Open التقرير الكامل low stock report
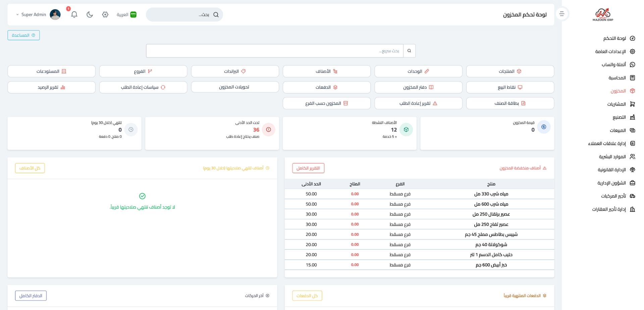The width and height of the screenshot is (644, 310). click(308, 168)
